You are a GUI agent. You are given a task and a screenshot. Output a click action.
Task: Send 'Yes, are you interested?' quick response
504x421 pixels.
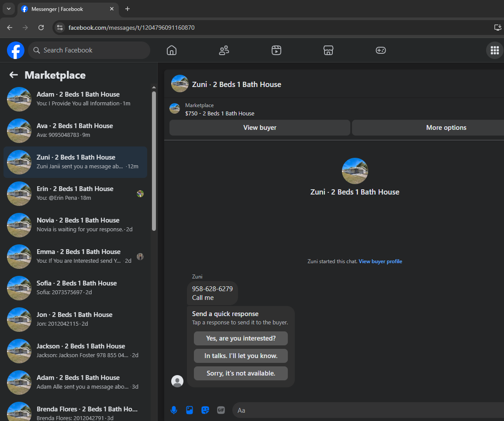241,338
